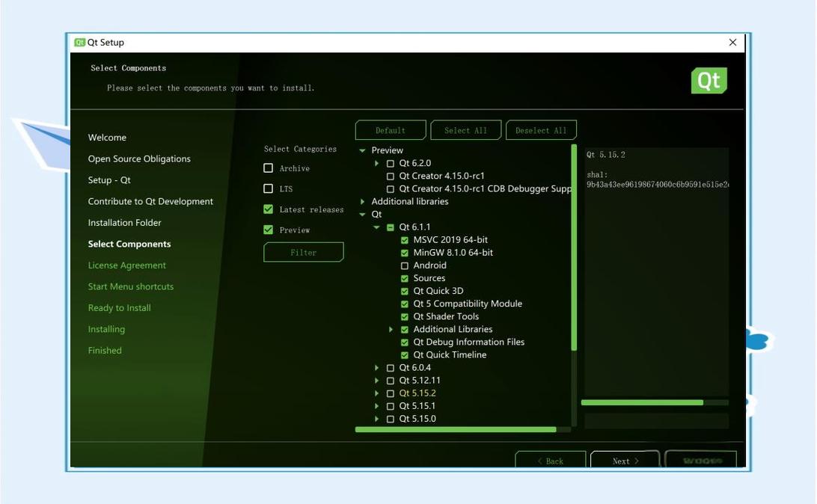Check the Qt 5.15.1 checkbox
The width and height of the screenshot is (817, 504).
pos(391,406)
